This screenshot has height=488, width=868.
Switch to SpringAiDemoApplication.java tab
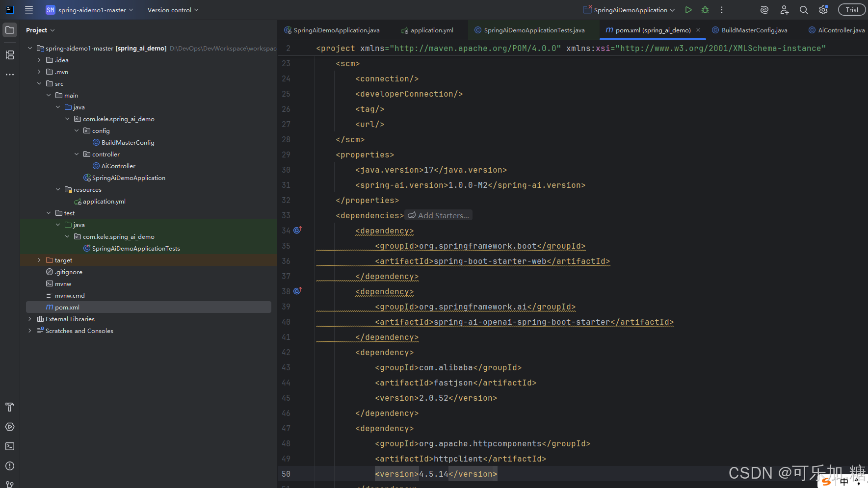click(332, 30)
